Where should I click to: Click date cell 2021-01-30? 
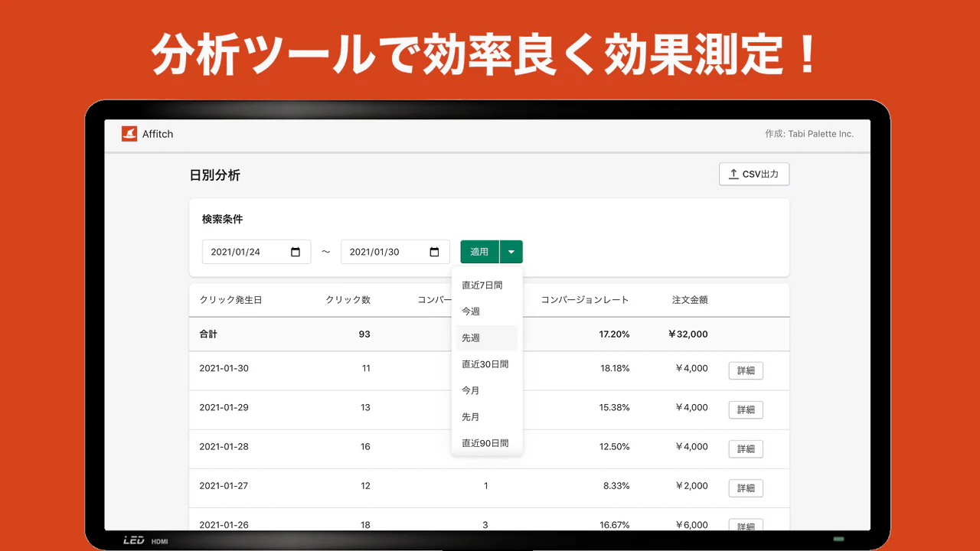point(224,368)
